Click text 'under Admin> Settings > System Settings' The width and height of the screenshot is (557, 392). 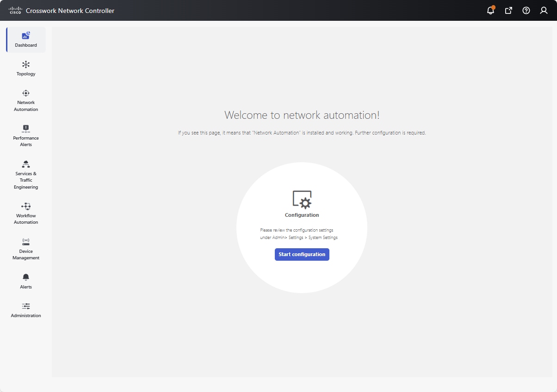point(299,238)
